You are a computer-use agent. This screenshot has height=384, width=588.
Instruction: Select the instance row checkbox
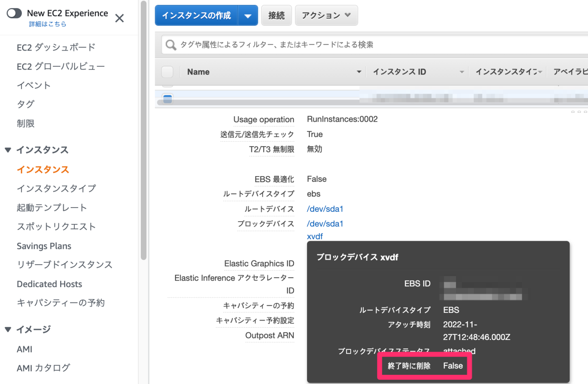[x=167, y=98]
